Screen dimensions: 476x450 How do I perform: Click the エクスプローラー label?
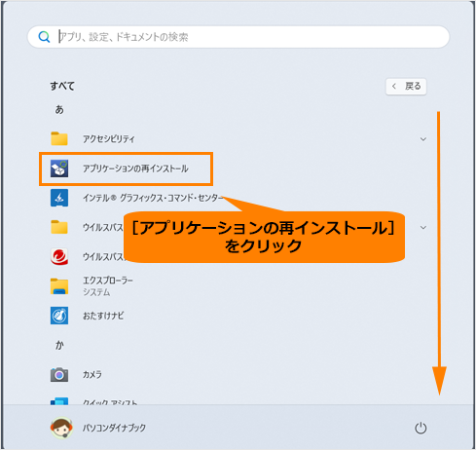[x=108, y=281]
